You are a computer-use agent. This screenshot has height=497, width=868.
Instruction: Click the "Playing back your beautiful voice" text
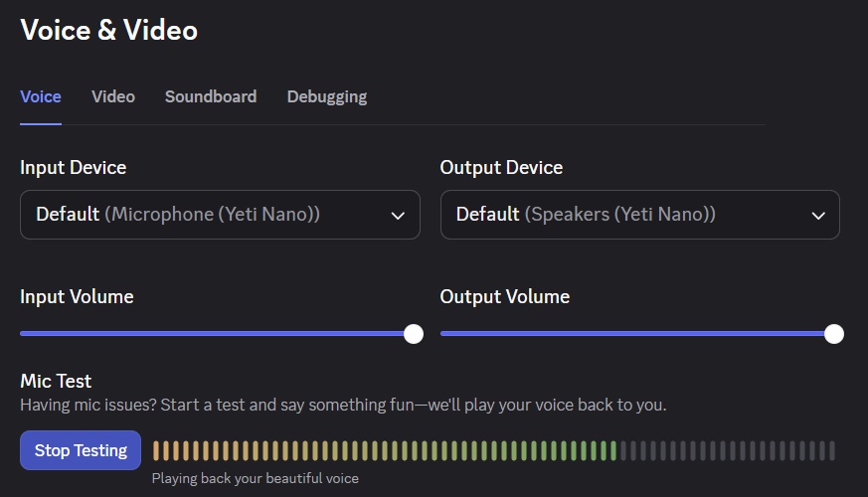click(255, 478)
